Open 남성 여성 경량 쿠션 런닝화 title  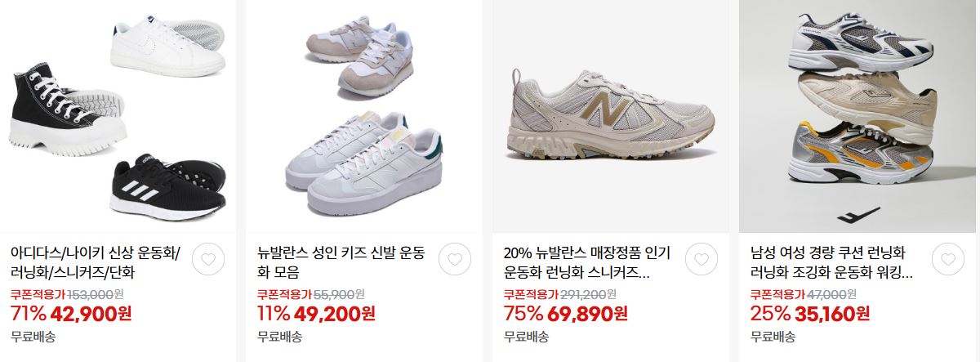tap(831, 262)
